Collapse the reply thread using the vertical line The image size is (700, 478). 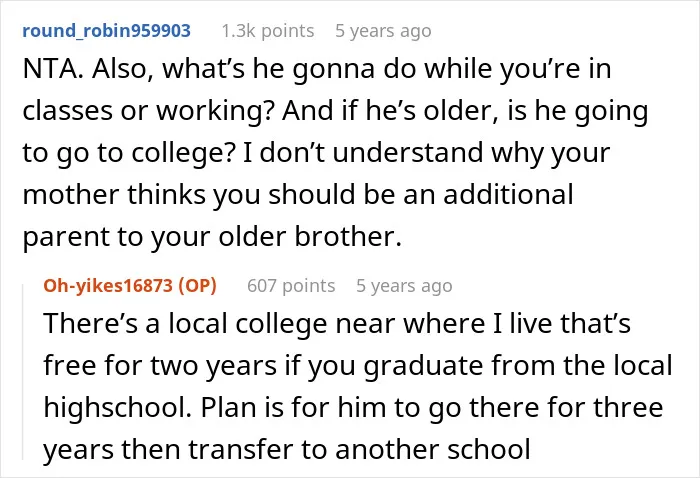pos(23,371)
